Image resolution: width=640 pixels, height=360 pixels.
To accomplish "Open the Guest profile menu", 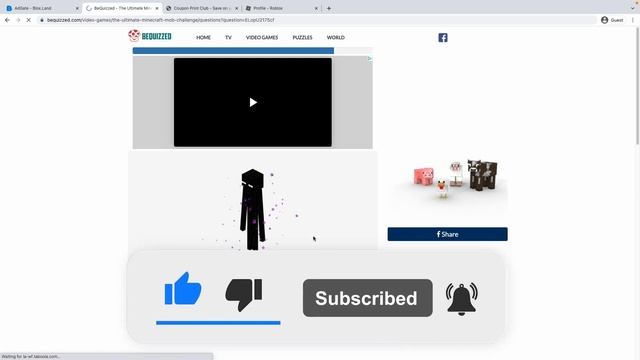I will coord(612,20).
